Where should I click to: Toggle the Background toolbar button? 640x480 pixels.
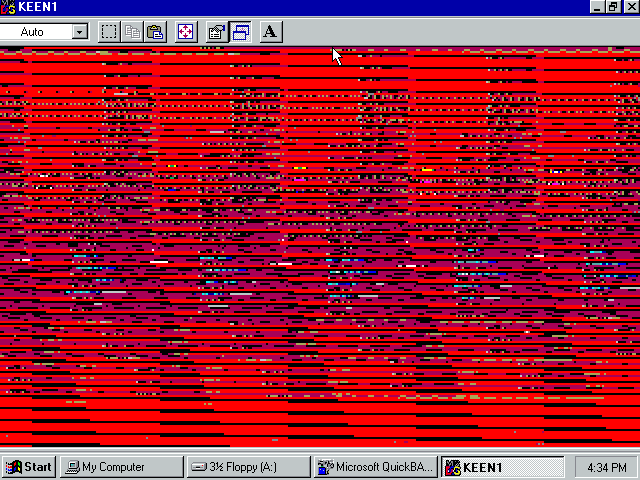240,32
